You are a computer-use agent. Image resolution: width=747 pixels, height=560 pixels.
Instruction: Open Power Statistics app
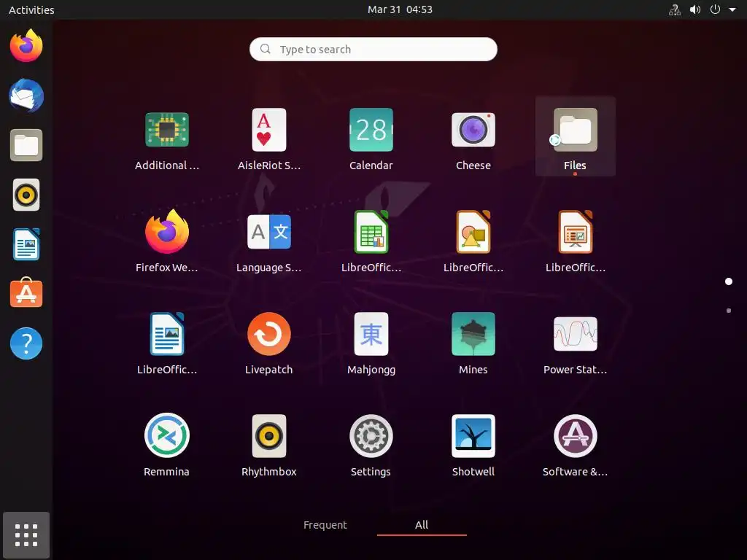click(x=575, y=333)
